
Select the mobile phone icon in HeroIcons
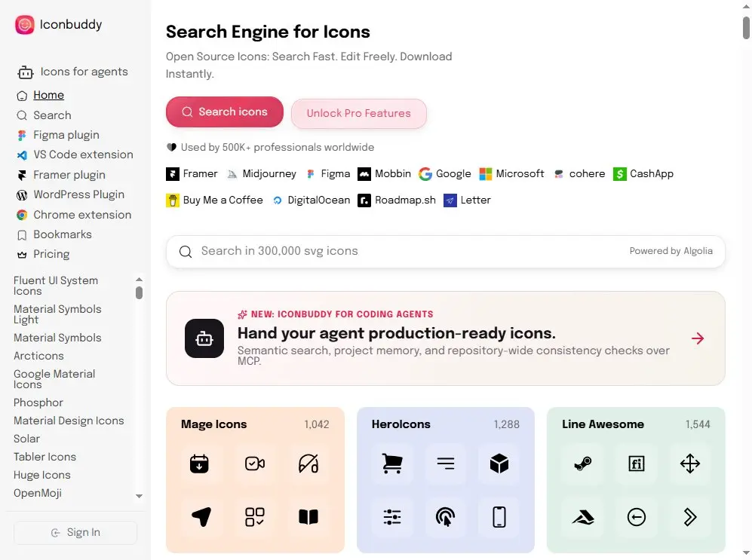coord(499,517)
